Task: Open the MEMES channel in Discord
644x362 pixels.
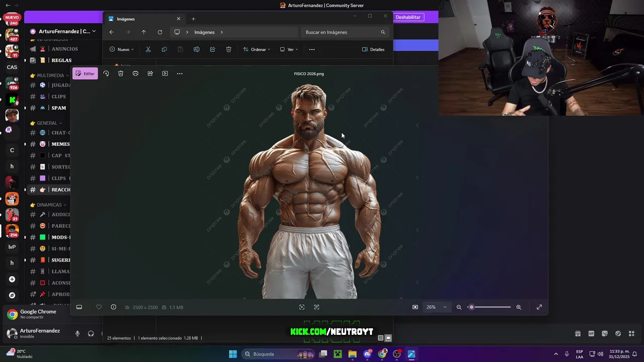Action: pyautogui.click(x=60, y=144)
